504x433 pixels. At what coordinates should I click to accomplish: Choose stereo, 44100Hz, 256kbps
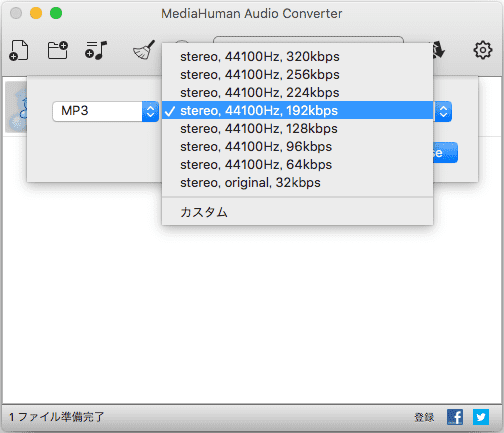point(297,74)
